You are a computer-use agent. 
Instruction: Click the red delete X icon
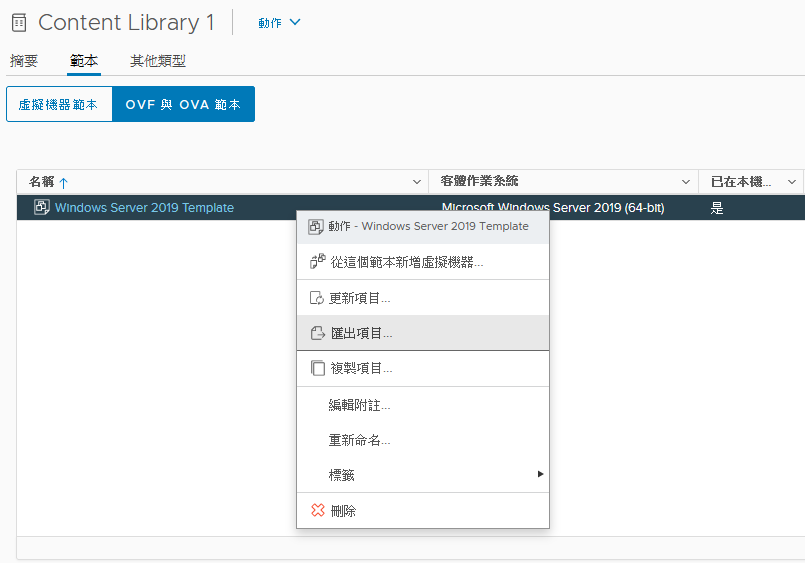[318, 510]
